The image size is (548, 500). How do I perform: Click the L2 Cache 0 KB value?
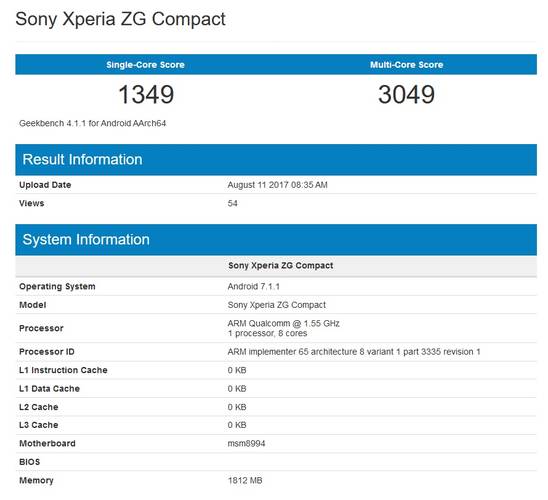[x=237, y=407]
